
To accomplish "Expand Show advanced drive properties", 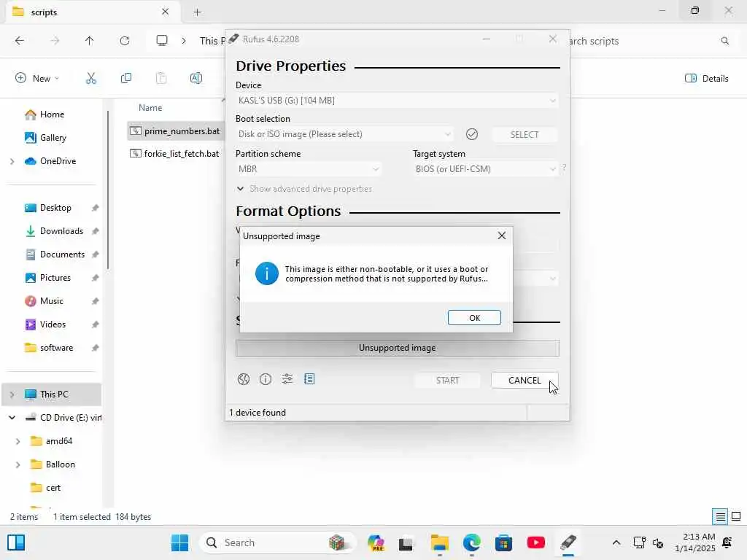I will [304, 189].
